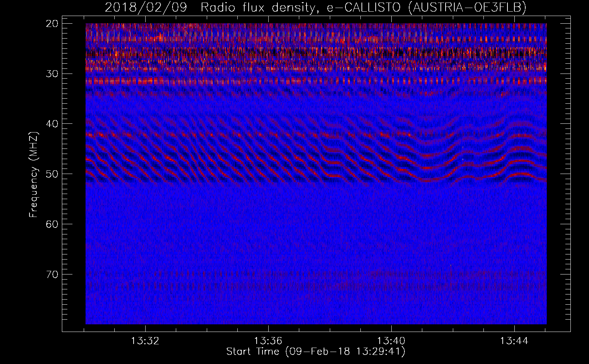Click the time tick label 13:40
The image size is (589, 364).
tap(391, 341)
